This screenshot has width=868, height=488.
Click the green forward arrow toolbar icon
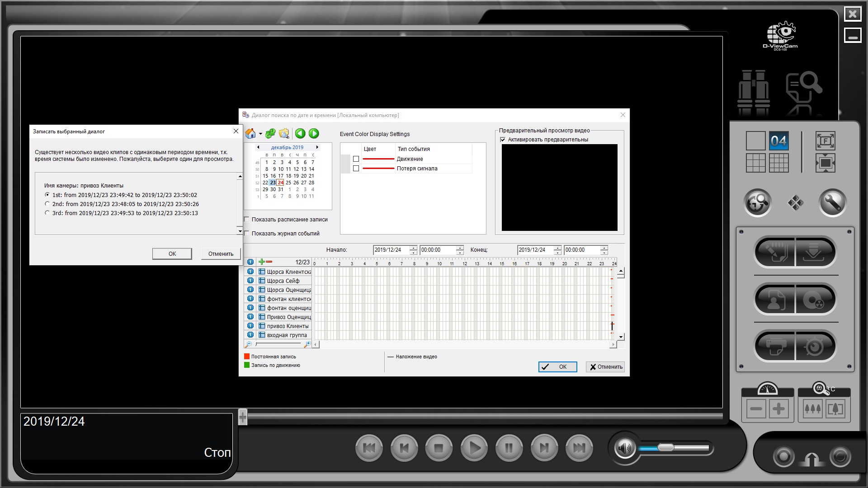[314, 133]
